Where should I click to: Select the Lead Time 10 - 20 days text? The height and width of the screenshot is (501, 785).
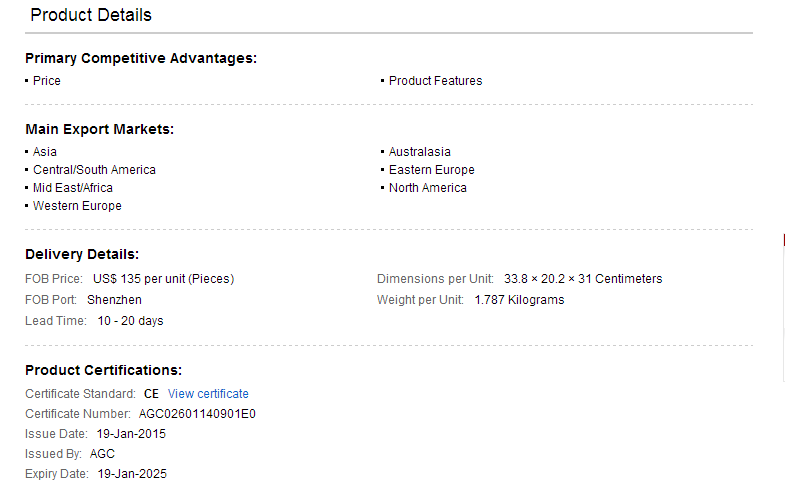point(130,321)
